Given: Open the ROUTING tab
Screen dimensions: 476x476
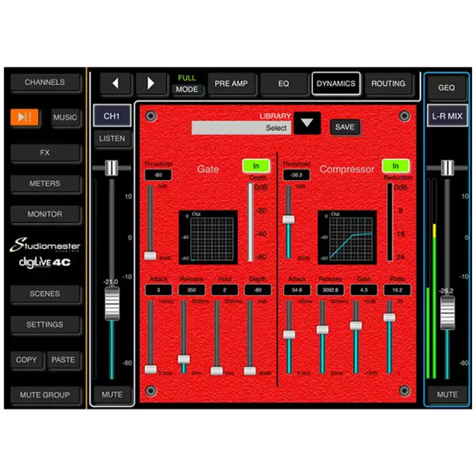Looking at the screenshot, I should [x=388, y=83].
